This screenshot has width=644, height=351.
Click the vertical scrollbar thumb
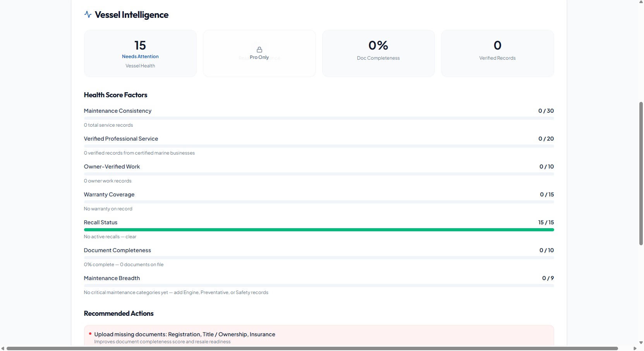pos(641,174)
